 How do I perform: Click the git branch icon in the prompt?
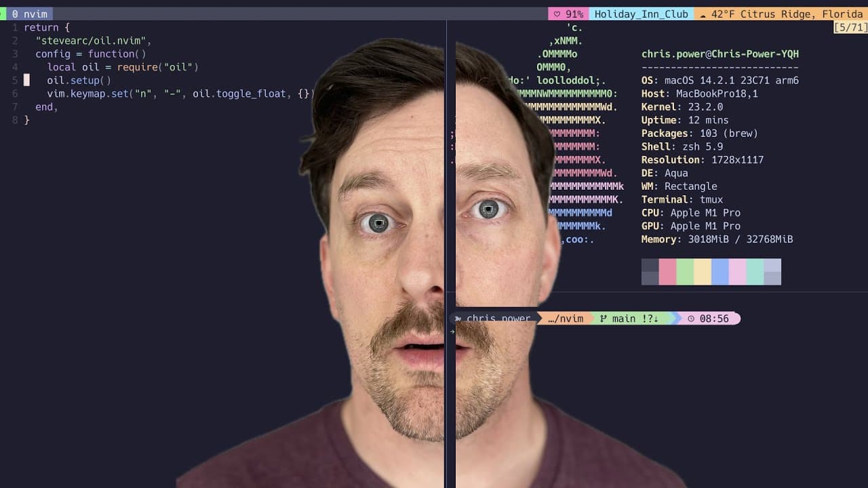point(603,319)
